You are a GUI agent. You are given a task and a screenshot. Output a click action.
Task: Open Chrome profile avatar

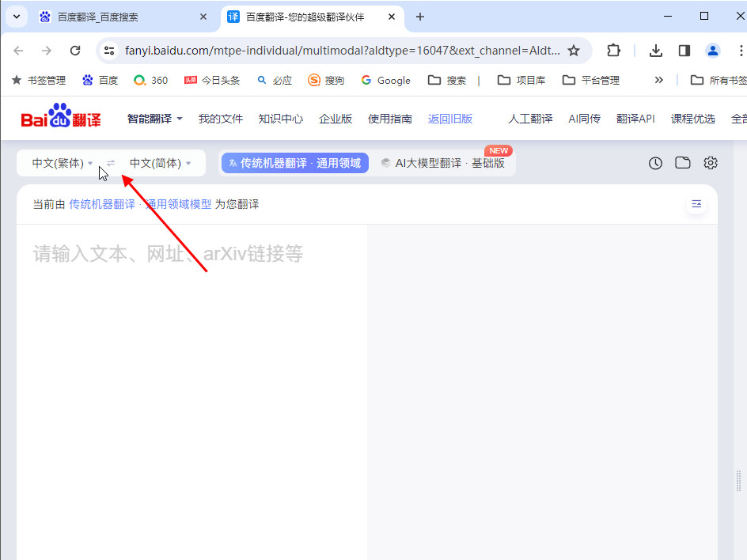pos(713,51)
